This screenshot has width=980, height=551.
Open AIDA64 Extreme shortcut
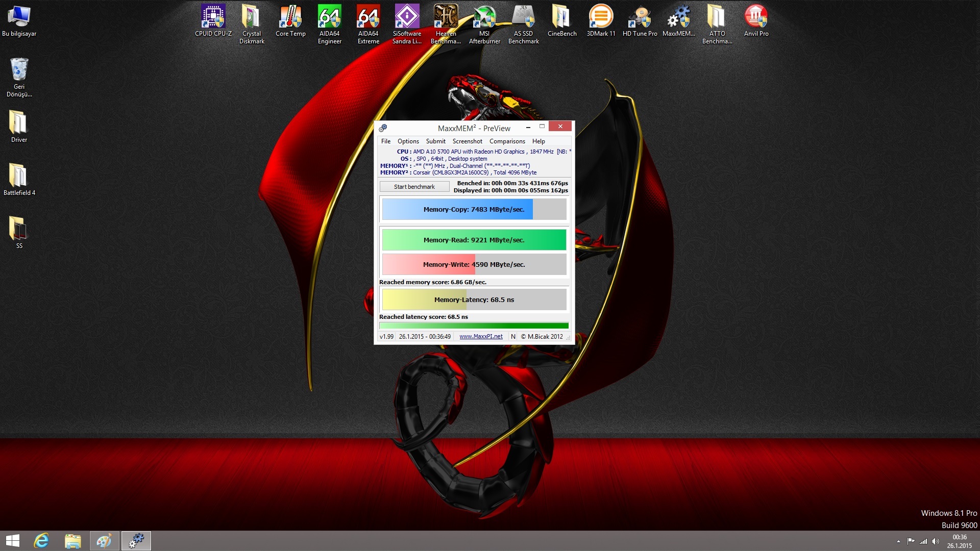pos(368,24)
